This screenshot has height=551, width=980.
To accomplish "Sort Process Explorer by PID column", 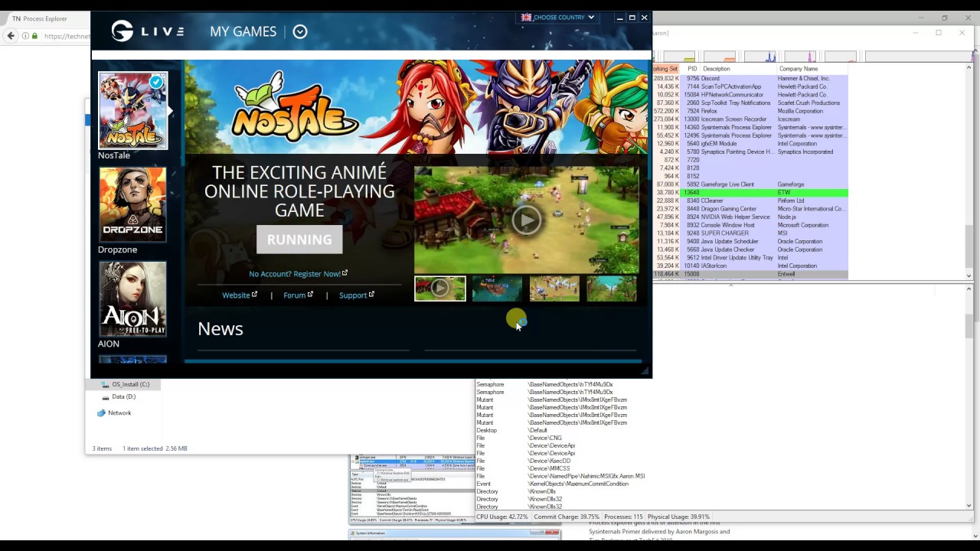I will pyautogui.click(x=691, y=69).
